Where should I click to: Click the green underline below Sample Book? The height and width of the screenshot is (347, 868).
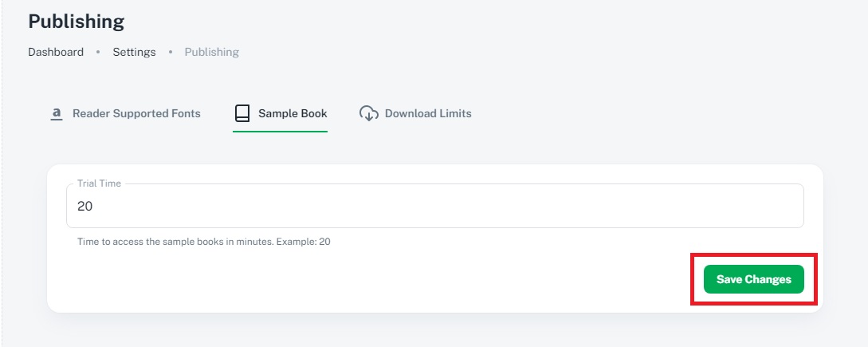280,131
